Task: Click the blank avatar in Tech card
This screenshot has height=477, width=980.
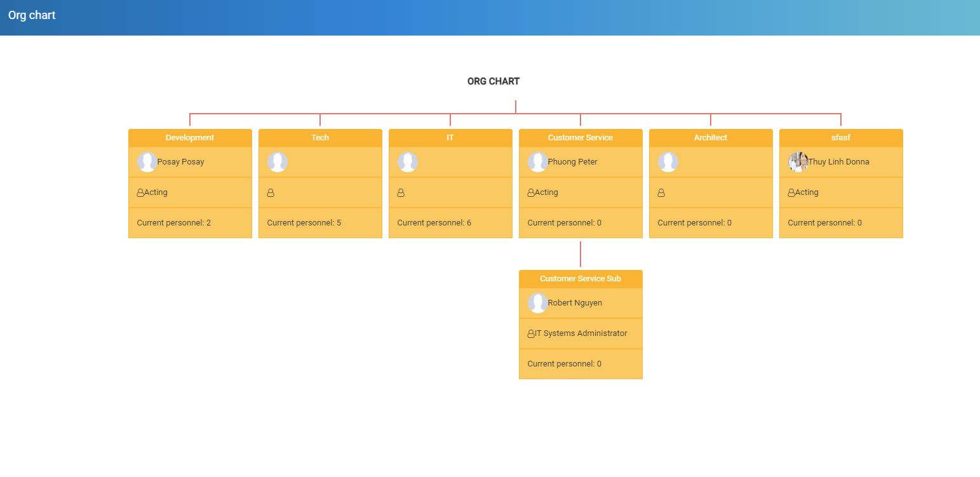Action: pos(278,162)
